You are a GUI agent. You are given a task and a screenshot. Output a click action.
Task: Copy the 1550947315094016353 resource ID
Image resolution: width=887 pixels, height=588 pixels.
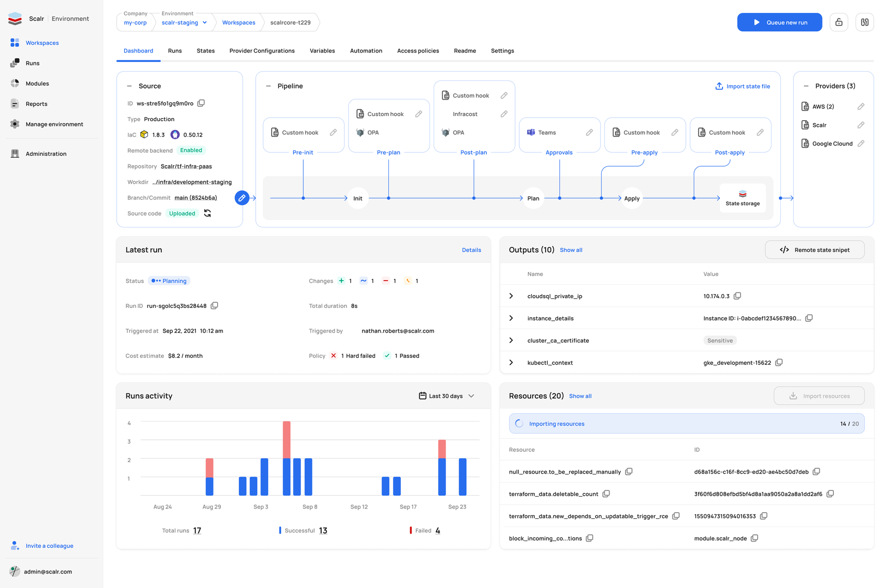click(764, 516)
